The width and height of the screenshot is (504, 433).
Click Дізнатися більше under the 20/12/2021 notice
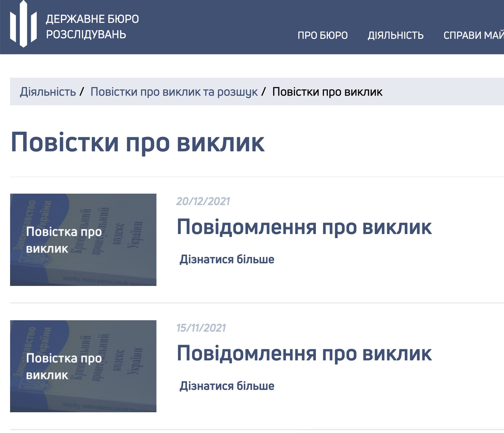click(227, 259)
